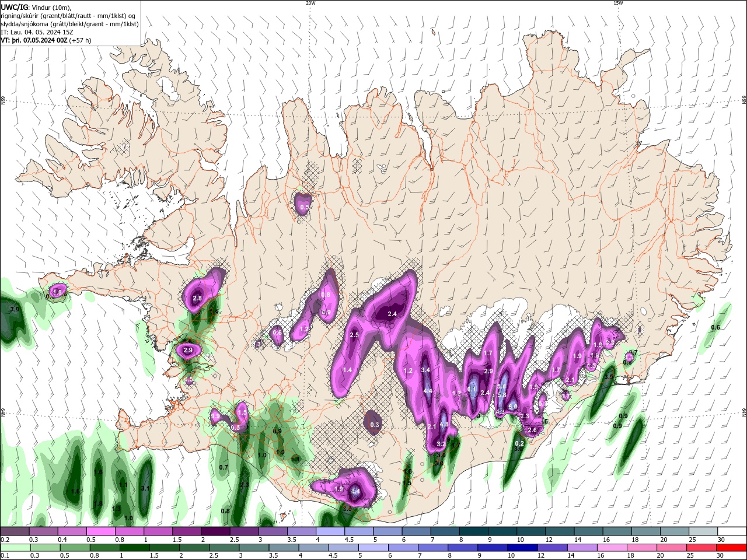
Task: Click the '0.5' snow value in northwest Iceland
Action: pos(305,207)
